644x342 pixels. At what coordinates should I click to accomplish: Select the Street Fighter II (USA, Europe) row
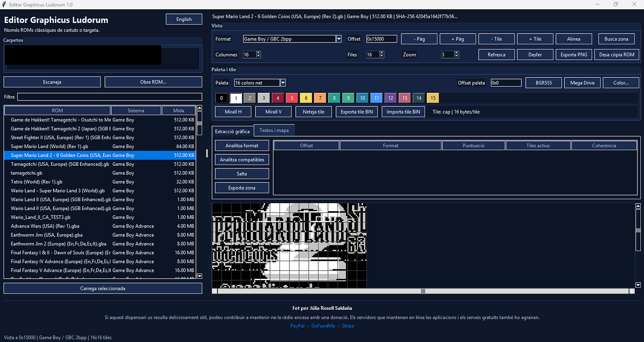point(100,137)
